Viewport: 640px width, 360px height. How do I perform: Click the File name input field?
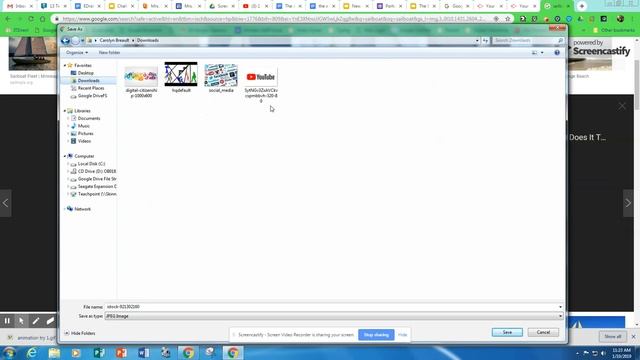(x=331, y=307)
